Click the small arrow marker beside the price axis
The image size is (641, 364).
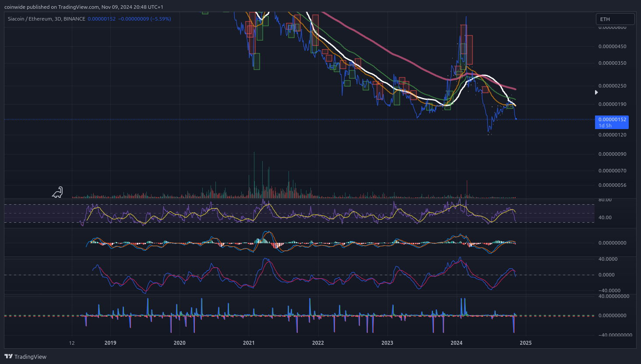click(596, 92)
